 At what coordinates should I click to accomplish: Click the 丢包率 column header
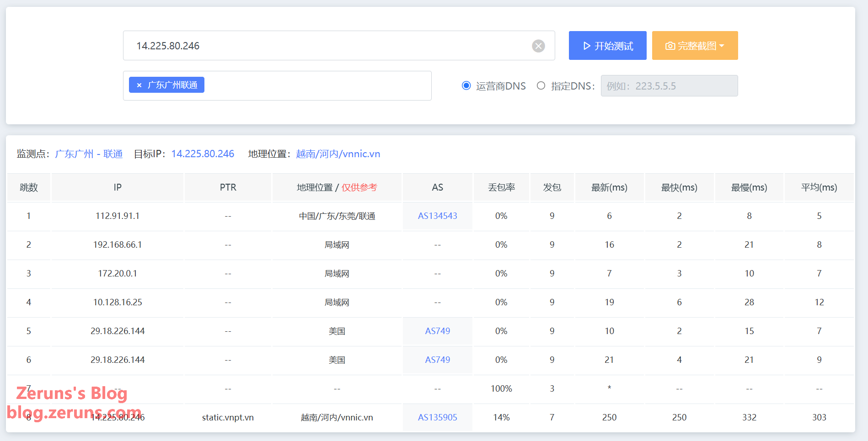click(501, 187)
